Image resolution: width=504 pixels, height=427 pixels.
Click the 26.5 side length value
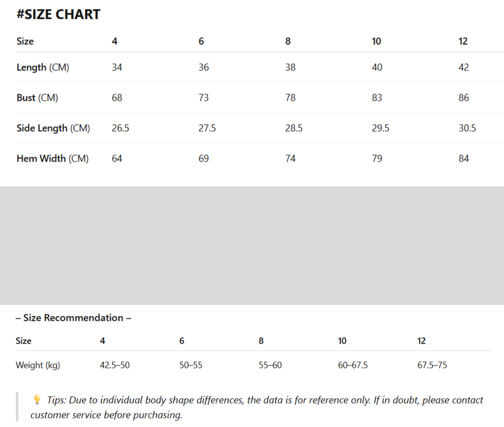coord(120,128)
